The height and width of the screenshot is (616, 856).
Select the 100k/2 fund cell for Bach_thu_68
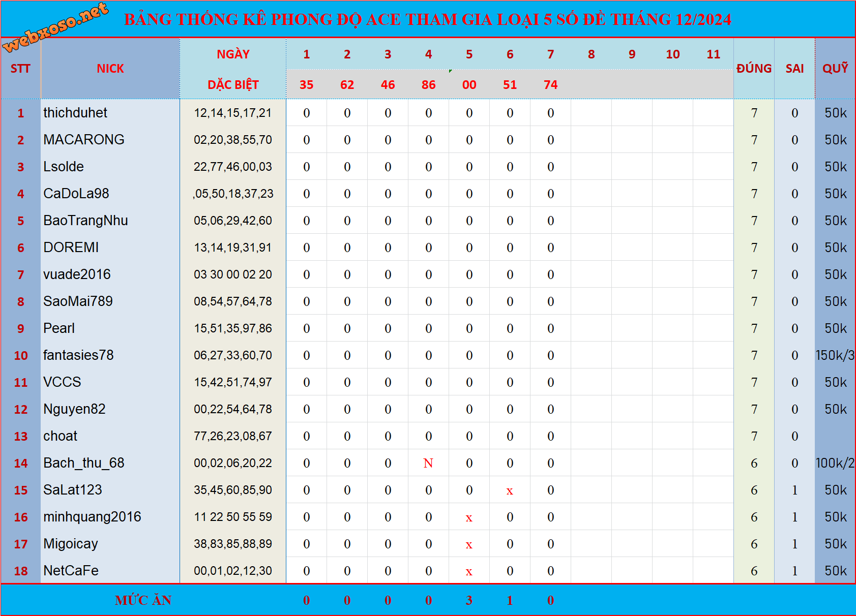point(835,463)
